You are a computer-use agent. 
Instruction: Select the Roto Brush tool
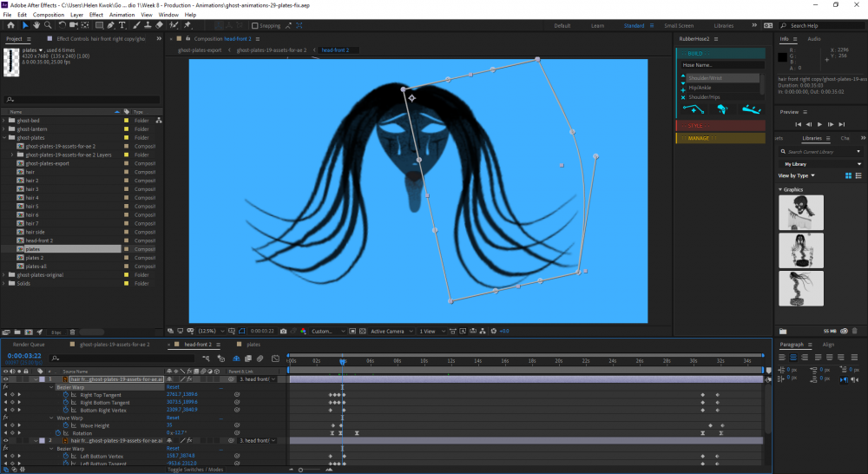pyautogui.click(x=174, y=25)
